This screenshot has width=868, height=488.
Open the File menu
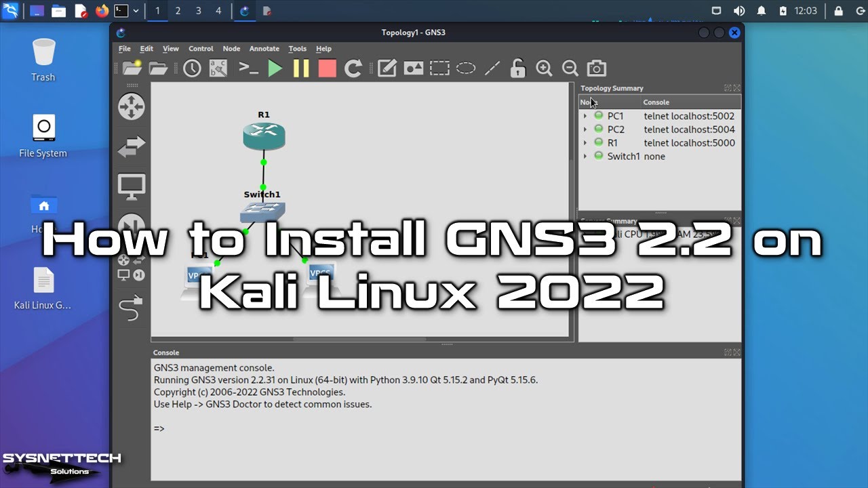(x=125, y=49)
